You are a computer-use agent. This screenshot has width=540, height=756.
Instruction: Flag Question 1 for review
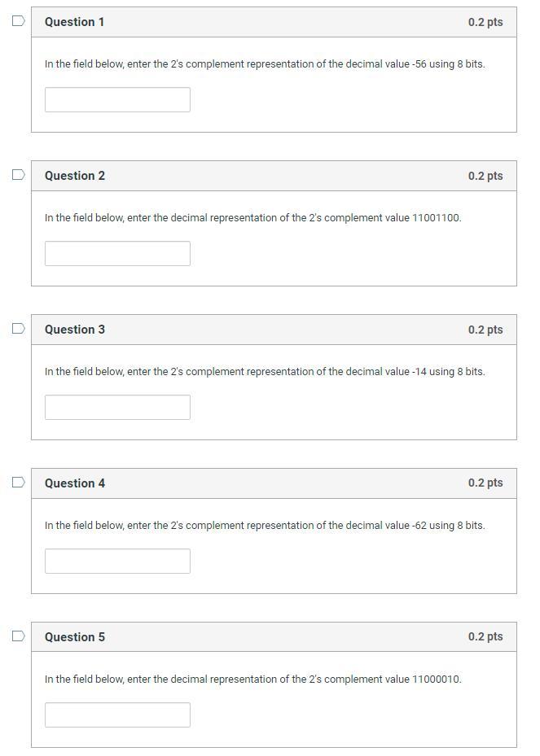coord(18,22)
